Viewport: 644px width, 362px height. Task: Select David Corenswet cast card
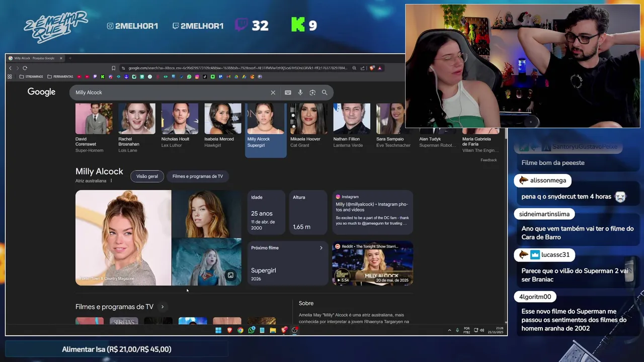[x=94, y=128]
